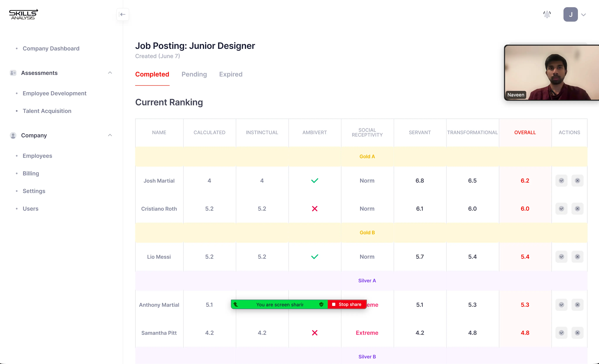
Task: Approve Josh Martial with checkmark icon
Action: pos(561,181)
